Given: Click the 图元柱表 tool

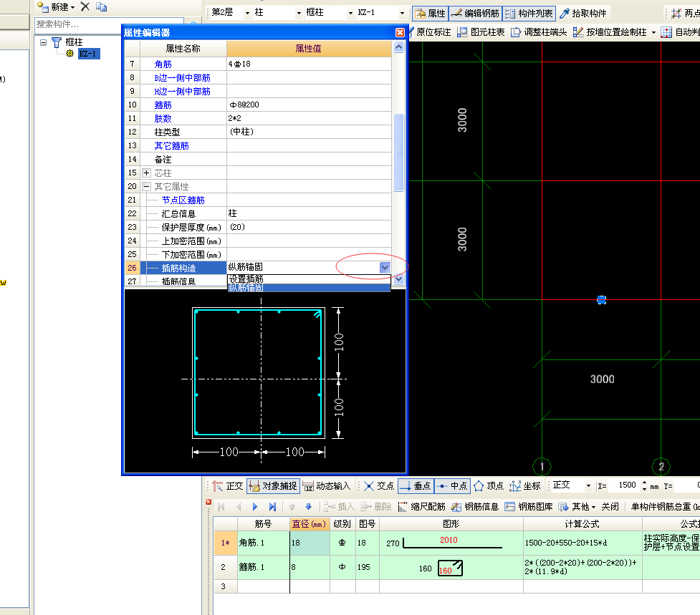Looking at the screenshot, I should 481,32.
